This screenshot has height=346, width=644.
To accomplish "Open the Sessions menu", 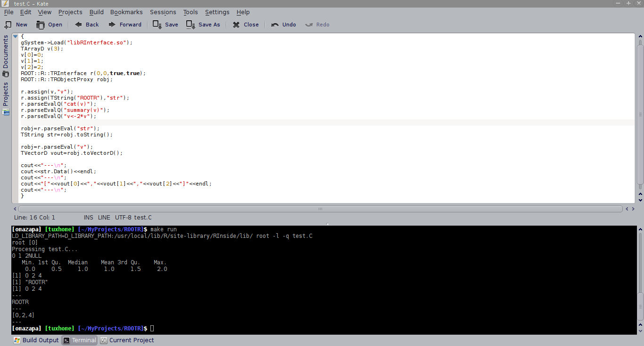I will pyautogui.click(x=163, y=12).
